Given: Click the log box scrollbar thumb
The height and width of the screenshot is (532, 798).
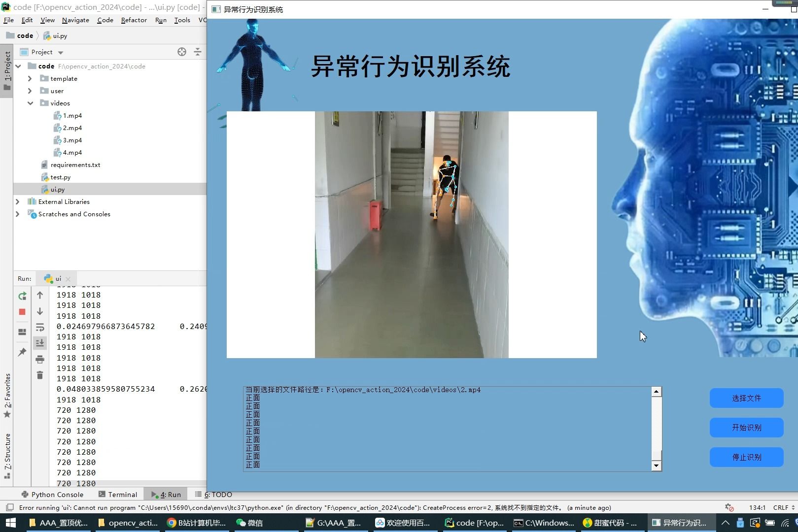Looking at the screenshot, I should [656, 455].
